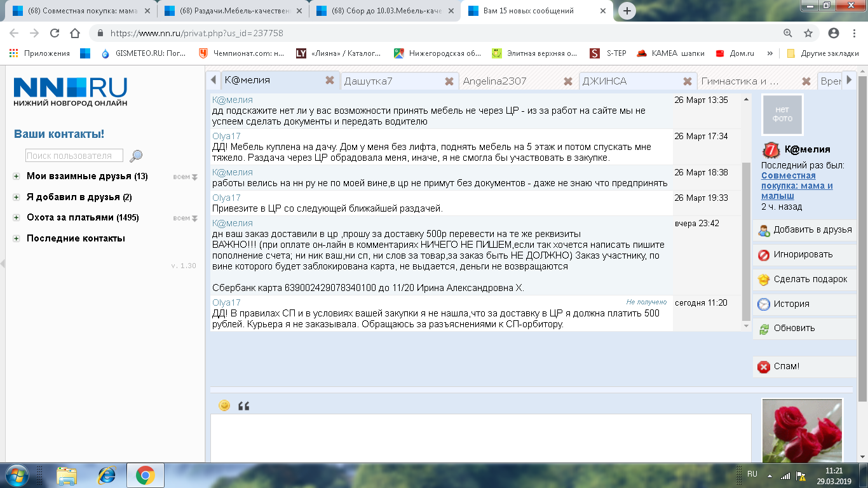Reload the page with the refresh icon

click(55, 33)
